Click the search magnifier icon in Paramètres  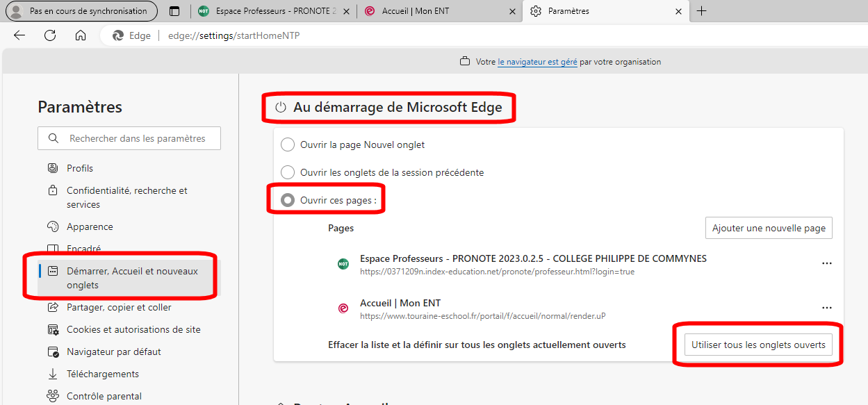click(x=54, y=138)
